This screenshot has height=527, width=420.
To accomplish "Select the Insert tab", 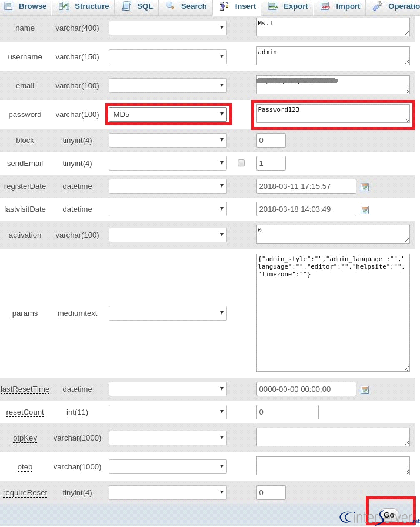I will pyautogui.click(x=237, y=6).
